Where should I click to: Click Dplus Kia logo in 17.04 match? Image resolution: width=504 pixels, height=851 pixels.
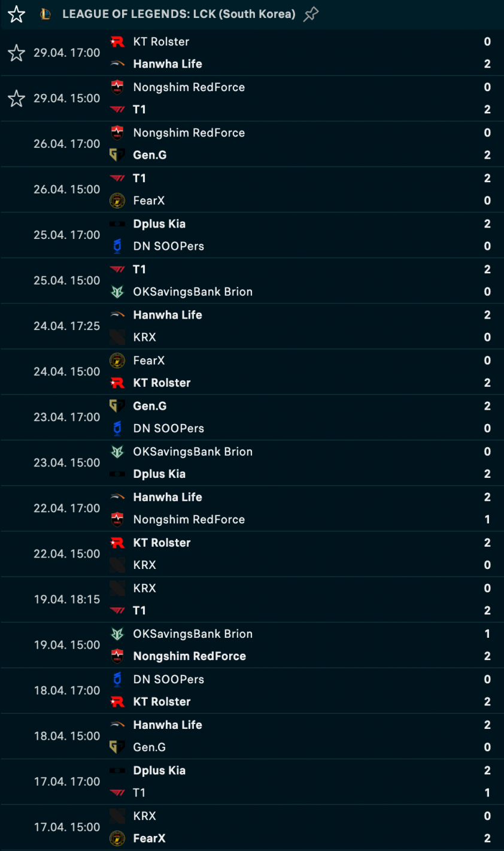[117, 771]
